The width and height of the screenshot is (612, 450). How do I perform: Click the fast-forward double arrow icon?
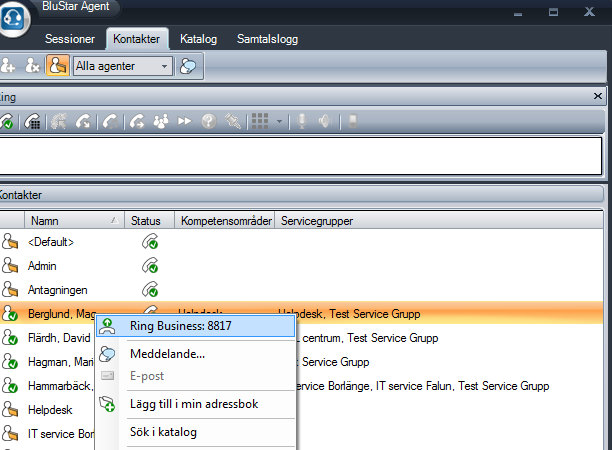point(185,121)
